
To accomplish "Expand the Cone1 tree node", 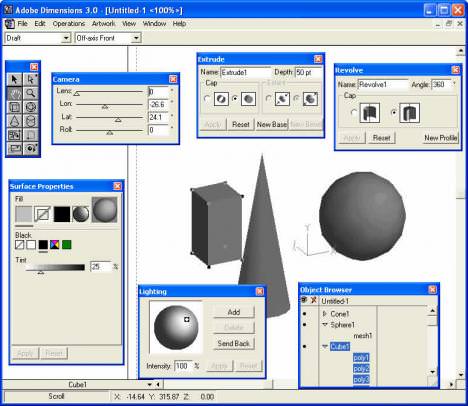I will [x=324, y=314].
